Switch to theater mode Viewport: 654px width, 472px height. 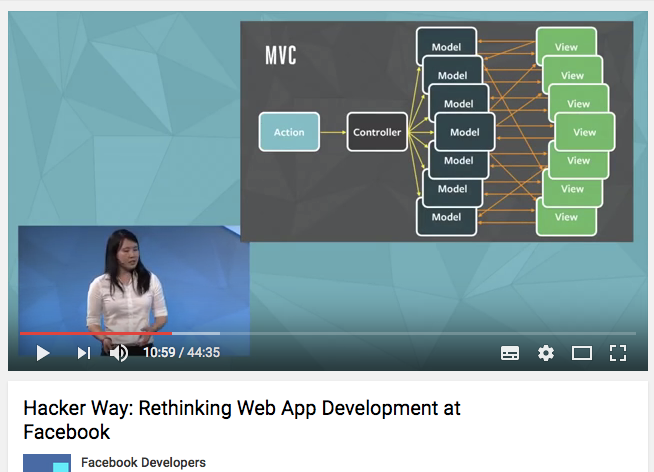(x=581, y=353)
